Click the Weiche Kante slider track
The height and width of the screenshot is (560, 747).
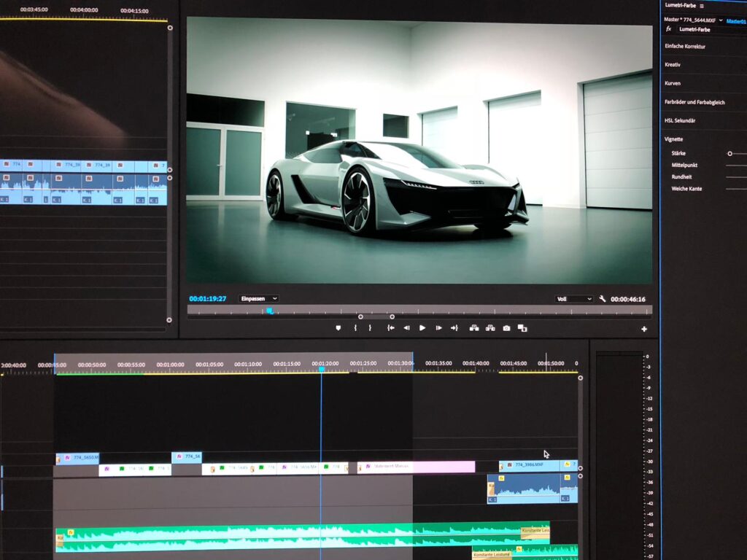[x=736, y=189]
